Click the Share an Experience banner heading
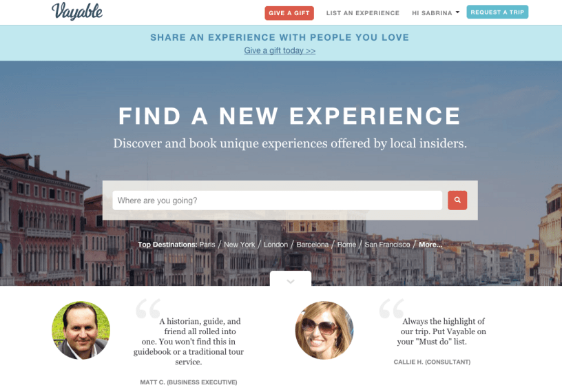The height and width of the screenshot is (392, 562). tap(280, 38)
